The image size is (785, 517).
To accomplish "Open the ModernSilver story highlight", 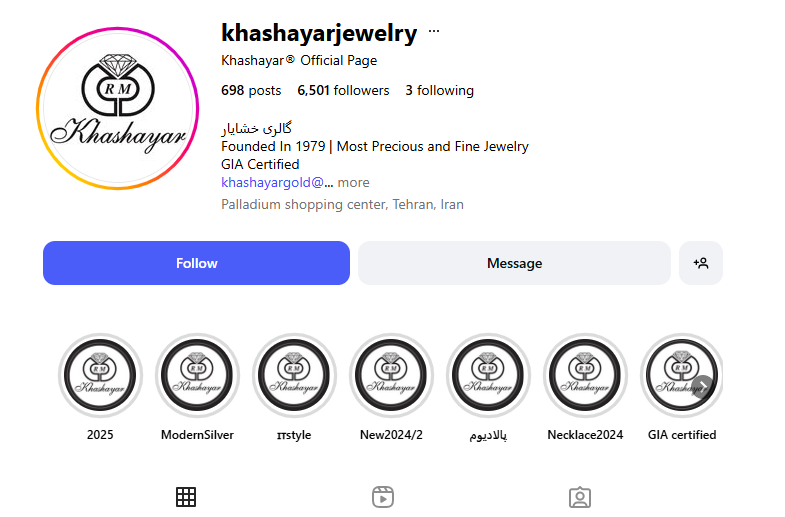I will (197, 375).
